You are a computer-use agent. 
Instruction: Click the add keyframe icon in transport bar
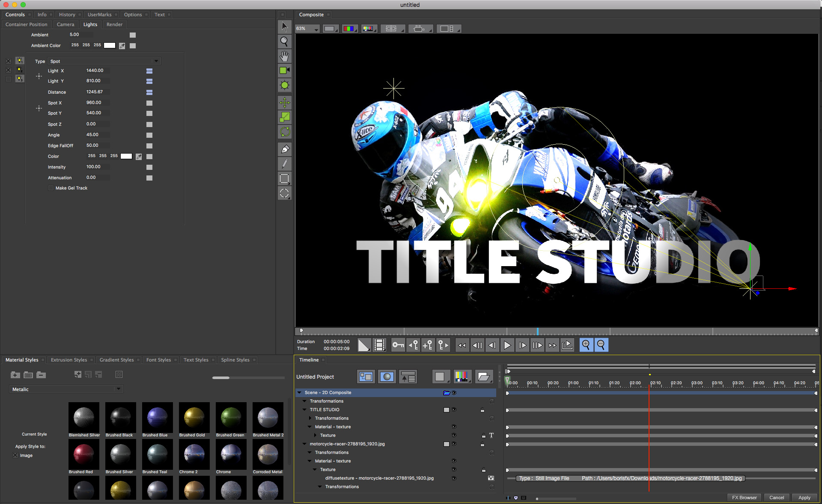coord(427,345)
